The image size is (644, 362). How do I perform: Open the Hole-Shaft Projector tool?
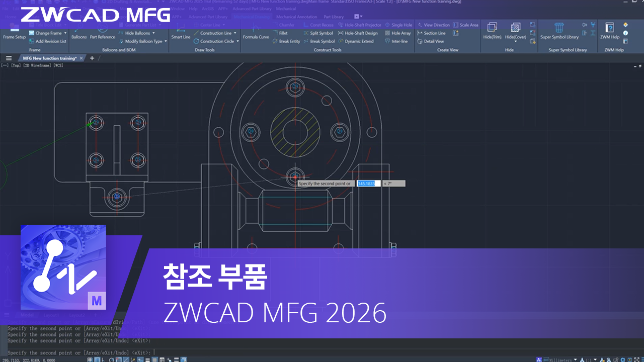coord(360,25)
